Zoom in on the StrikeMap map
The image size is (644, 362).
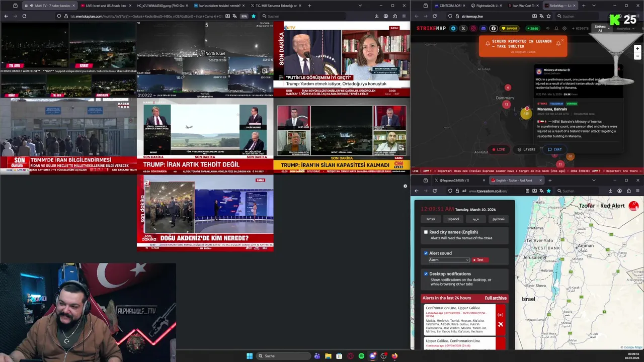[637, 49]
